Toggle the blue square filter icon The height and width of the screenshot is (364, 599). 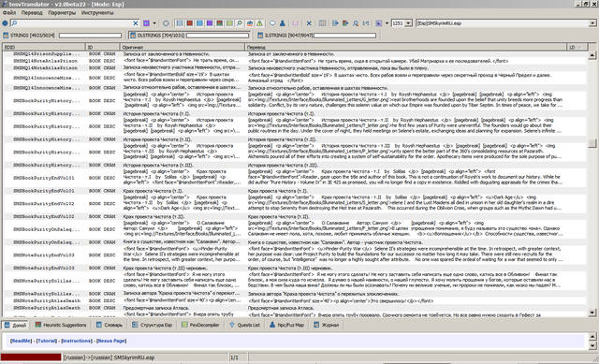tap(199, 23)
